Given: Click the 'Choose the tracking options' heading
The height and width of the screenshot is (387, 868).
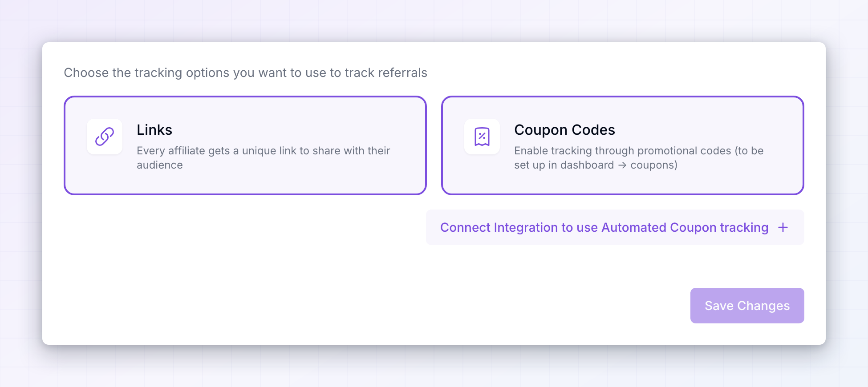Looking at the screenshot, I should [245, 73].
